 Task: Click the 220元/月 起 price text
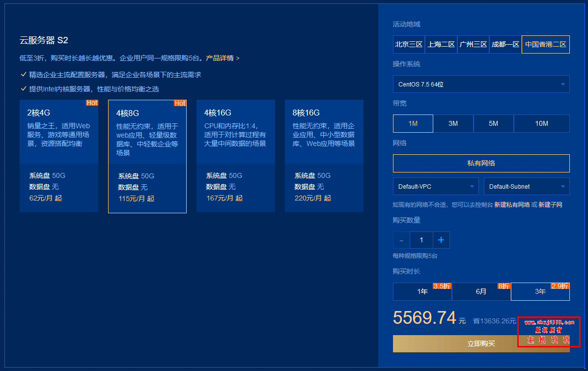(313, 198)
